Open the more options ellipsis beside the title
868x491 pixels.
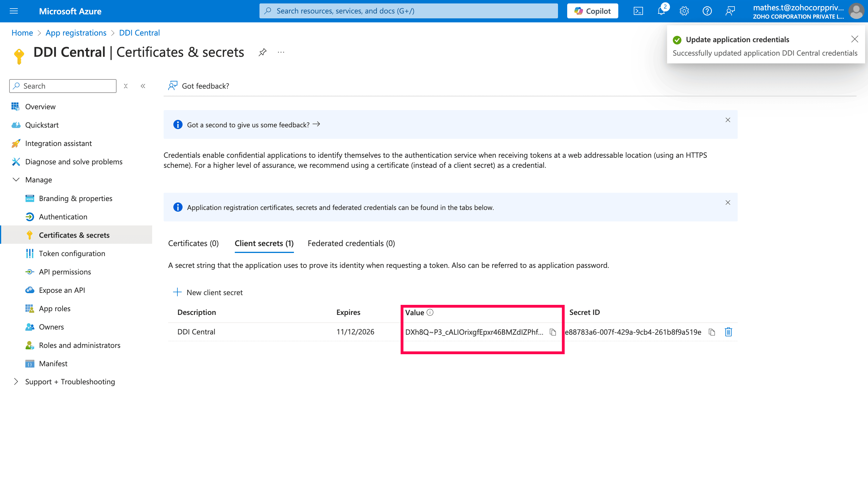281,52
